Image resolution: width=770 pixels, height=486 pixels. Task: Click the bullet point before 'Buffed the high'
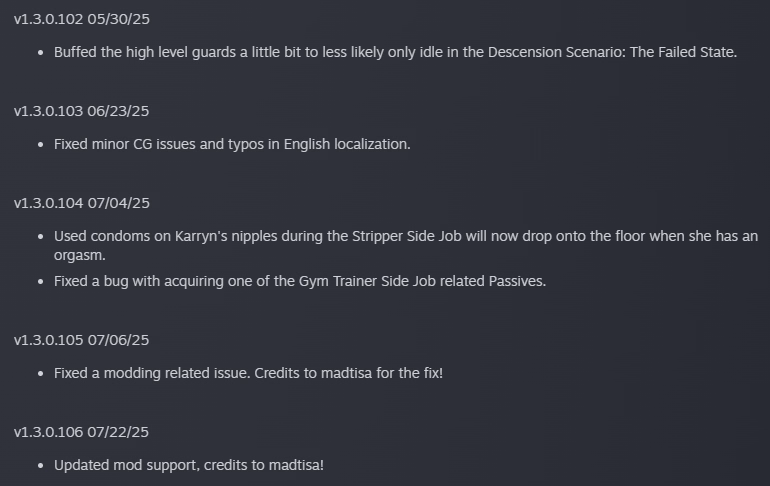[40, 52]
